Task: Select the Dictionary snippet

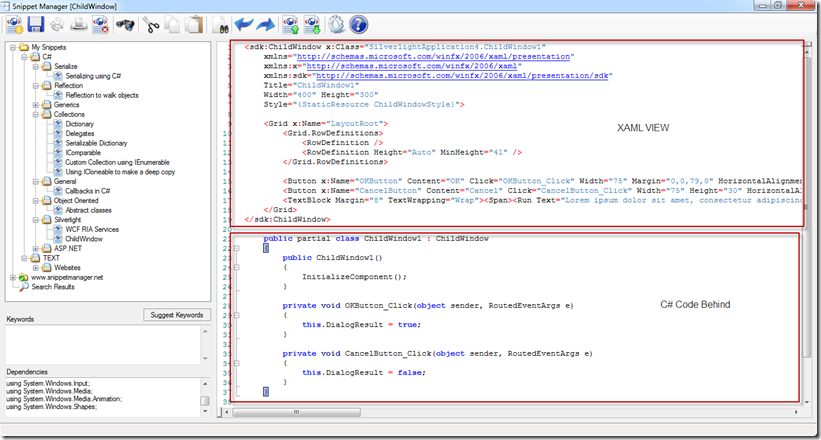Action: pyautogui.click(x=80, y=124)
